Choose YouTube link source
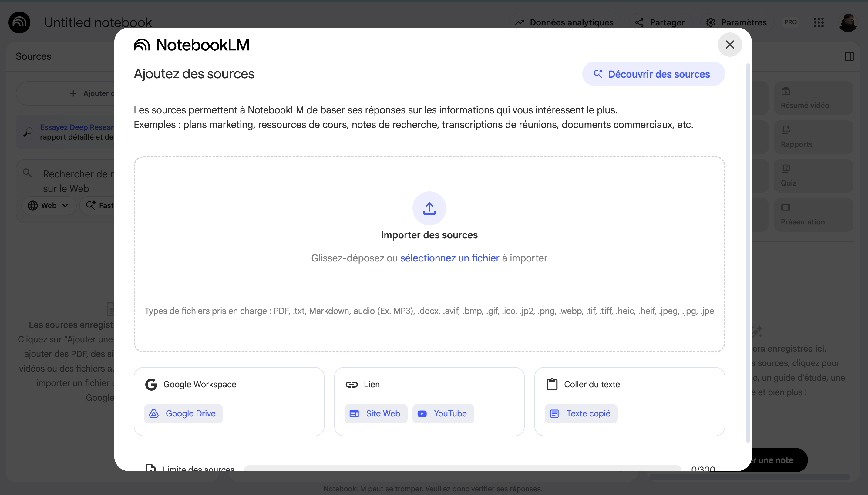This screenshot has height=495, width=868. (x=443, y=413)
